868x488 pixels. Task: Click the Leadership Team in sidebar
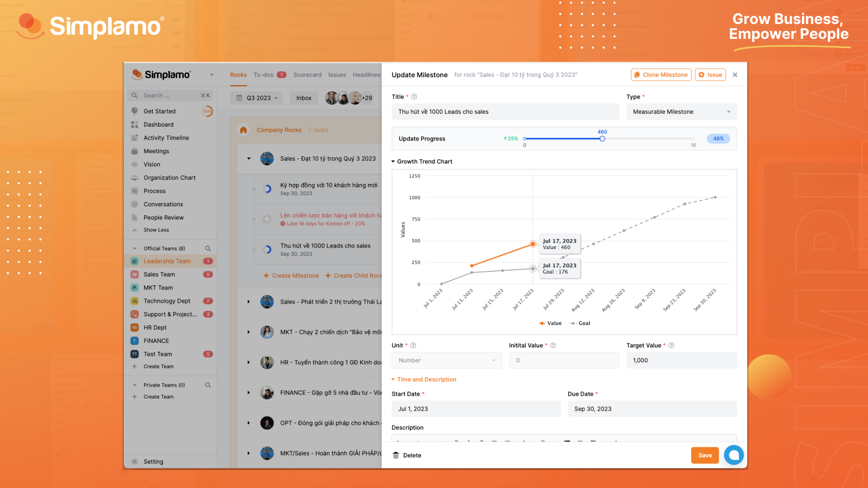(167, 260)
